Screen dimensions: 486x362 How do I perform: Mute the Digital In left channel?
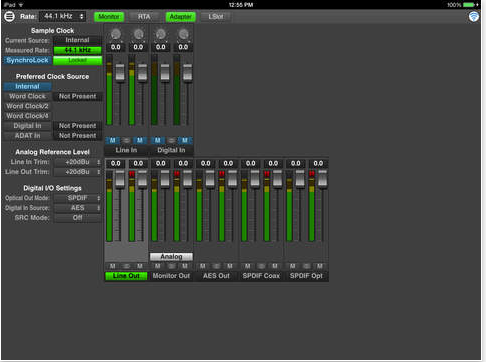158,140
